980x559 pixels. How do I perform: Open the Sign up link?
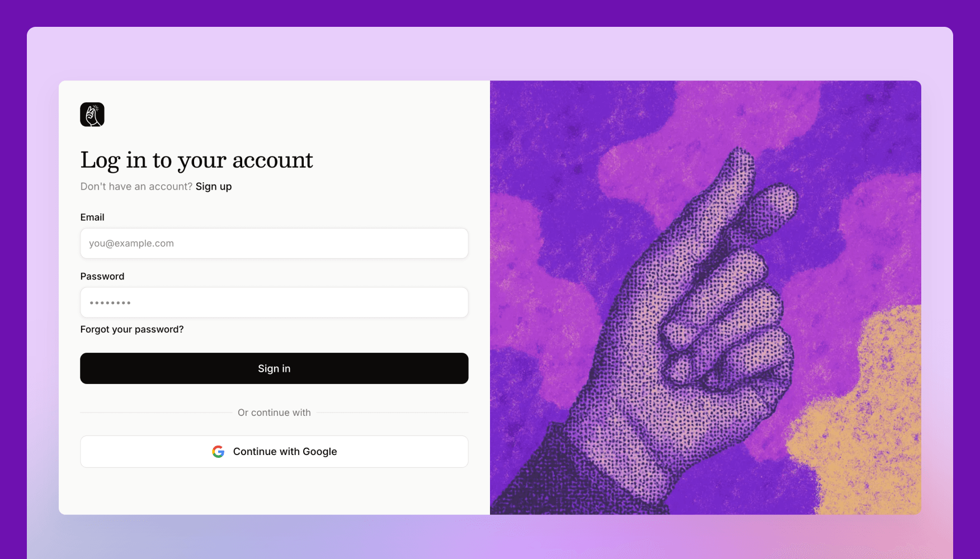(214, 187)
